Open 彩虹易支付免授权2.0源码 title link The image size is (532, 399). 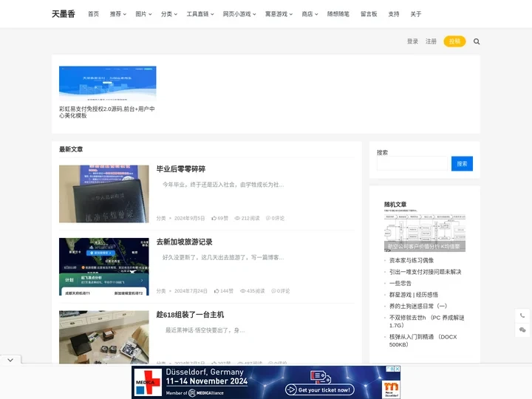pyautogui.click(x=107, y=112)
